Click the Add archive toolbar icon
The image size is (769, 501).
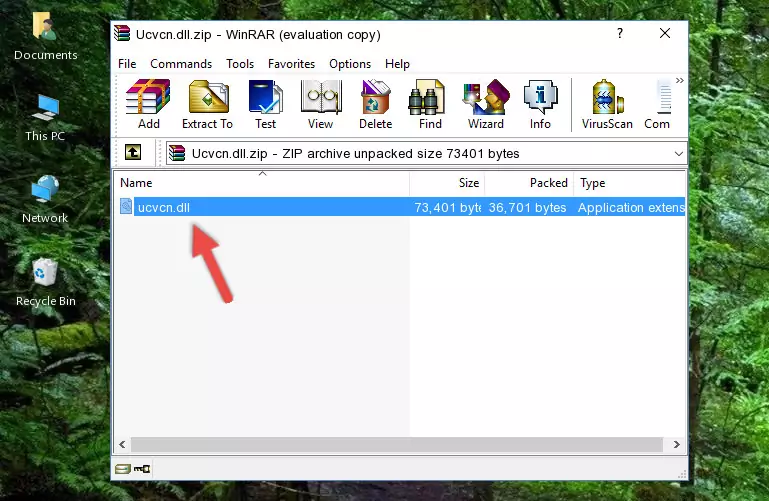coord(148,104)
